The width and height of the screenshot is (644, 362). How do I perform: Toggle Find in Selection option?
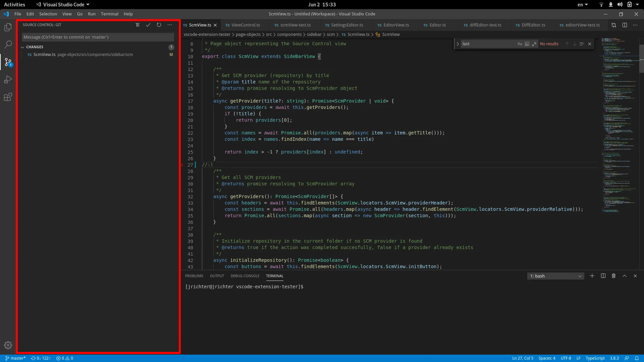[582, 44]
